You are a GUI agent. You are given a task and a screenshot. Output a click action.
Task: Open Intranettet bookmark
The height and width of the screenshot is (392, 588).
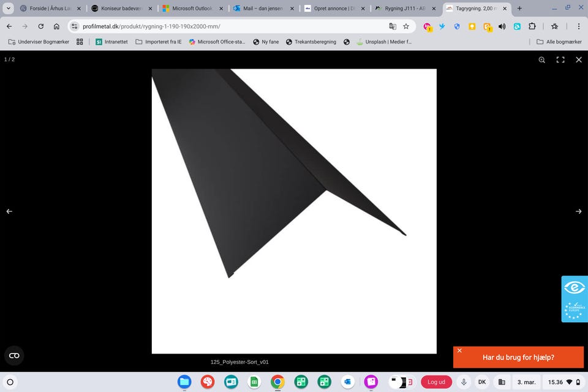tap(111, 42)
